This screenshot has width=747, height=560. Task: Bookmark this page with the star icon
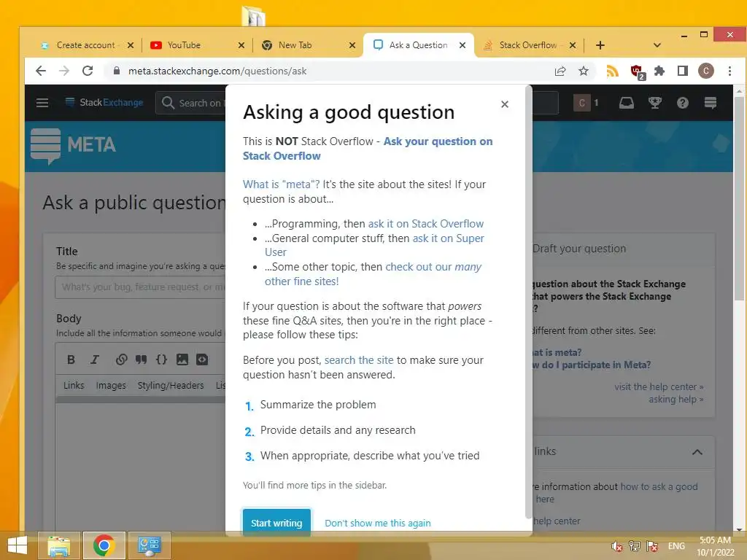tap(583, 71)
